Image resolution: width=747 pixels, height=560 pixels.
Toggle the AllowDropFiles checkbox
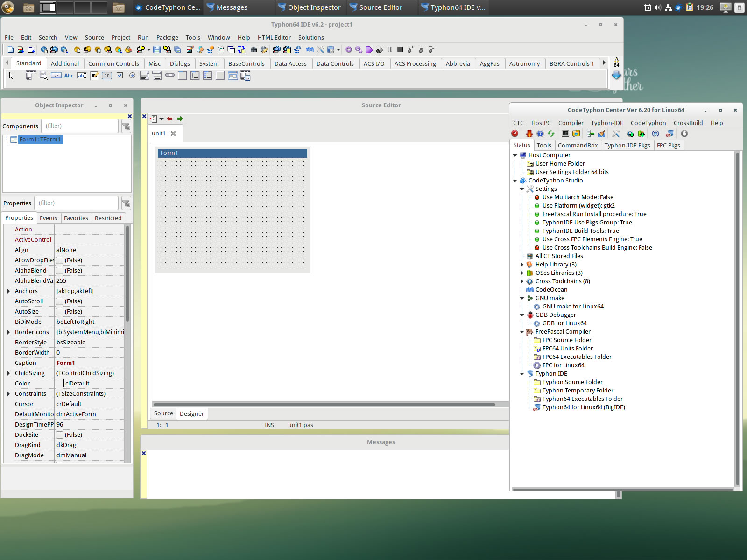pos(60,260)
